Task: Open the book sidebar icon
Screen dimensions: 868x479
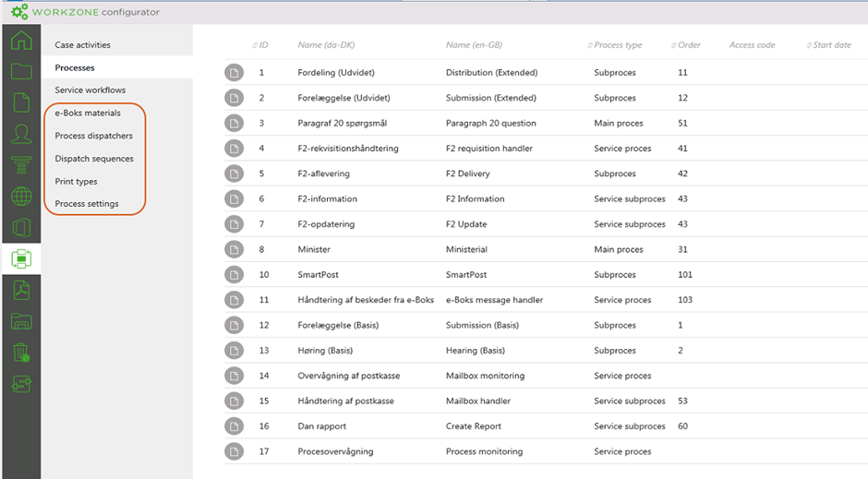Action: [21, 227]
